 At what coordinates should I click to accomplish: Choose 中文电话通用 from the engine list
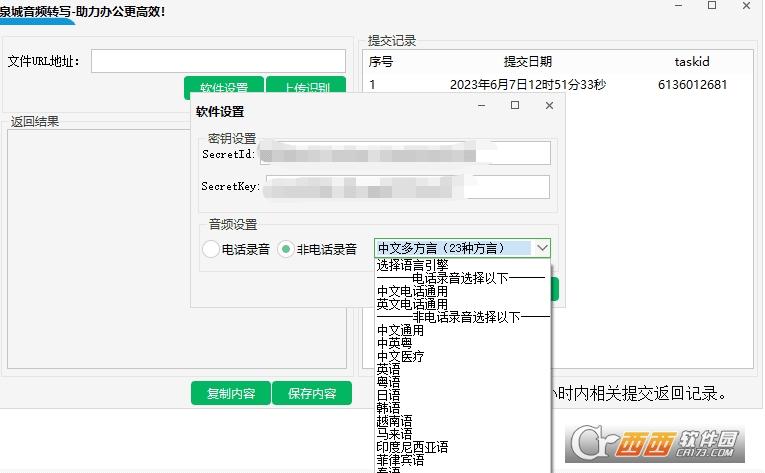[412, 291]
